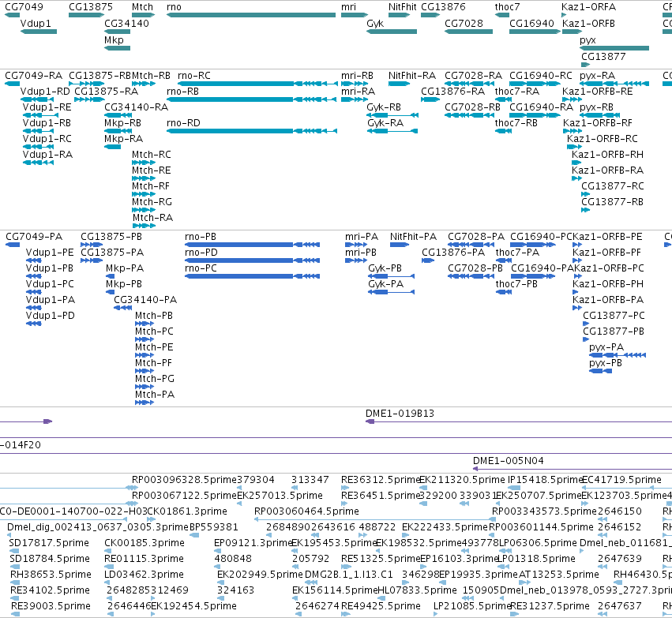Click transcript pyx-RA
The height and width of the screenshot is (618, 672).
point(614,84)
